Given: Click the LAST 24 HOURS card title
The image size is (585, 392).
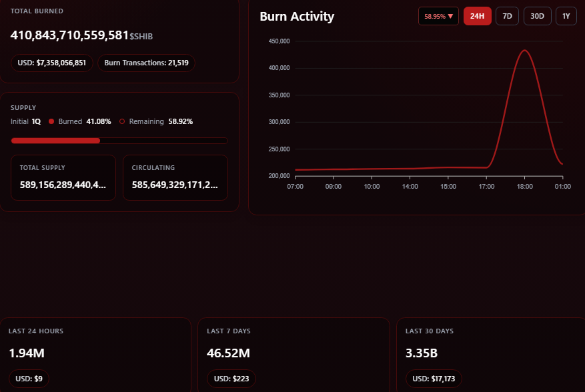Looking at the screenshot, I should pos(36,331).
